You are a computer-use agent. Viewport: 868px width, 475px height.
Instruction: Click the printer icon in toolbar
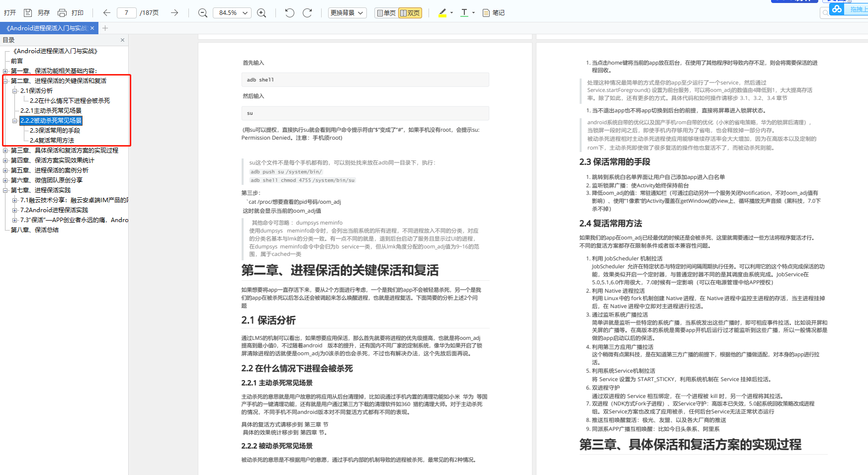62,13
